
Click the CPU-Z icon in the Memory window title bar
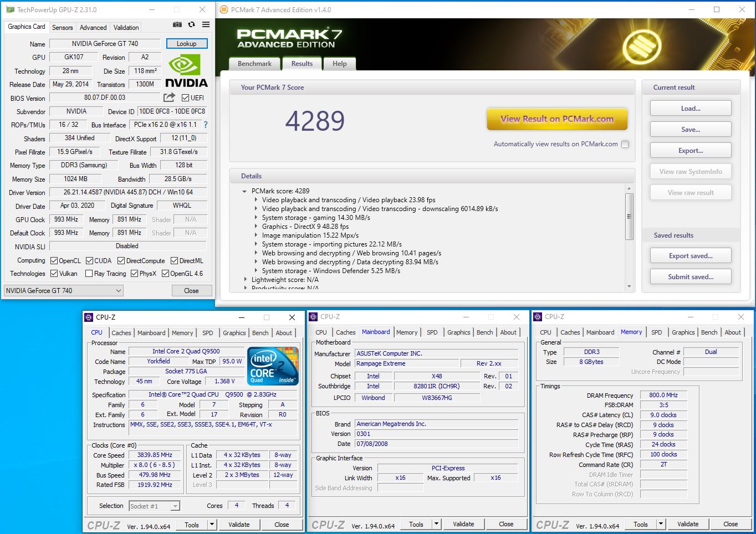click(x=538, y=317)
